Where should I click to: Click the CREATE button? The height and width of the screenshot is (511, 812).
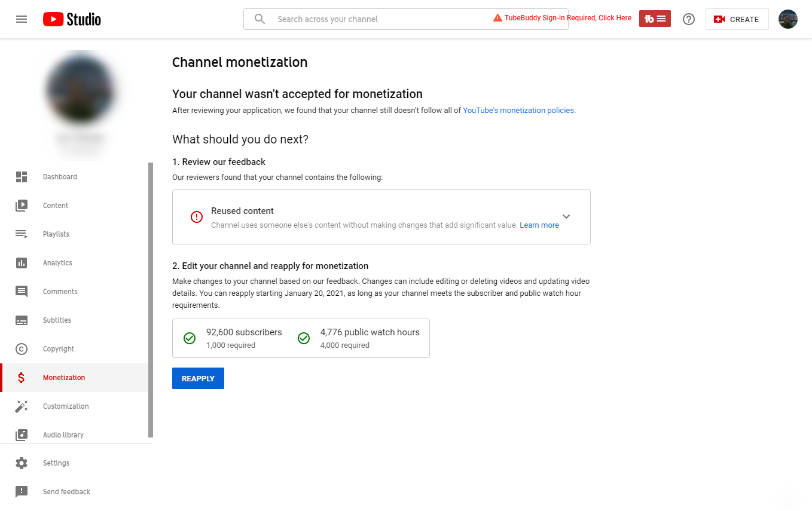(x=737, y=19)
